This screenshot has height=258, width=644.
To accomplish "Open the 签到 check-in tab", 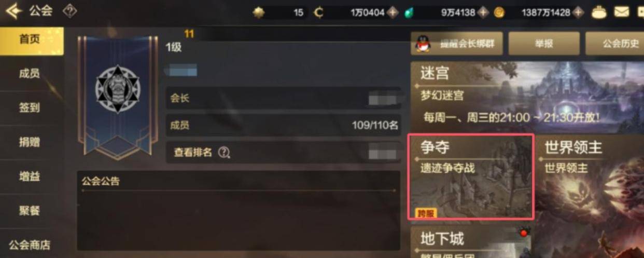I will click(30, 108).
